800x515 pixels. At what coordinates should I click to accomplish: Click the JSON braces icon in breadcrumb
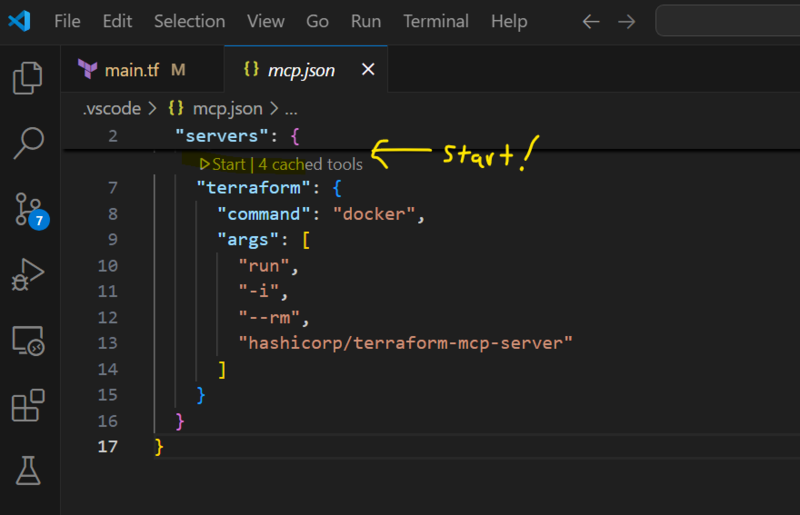click(x=176, y=108)
